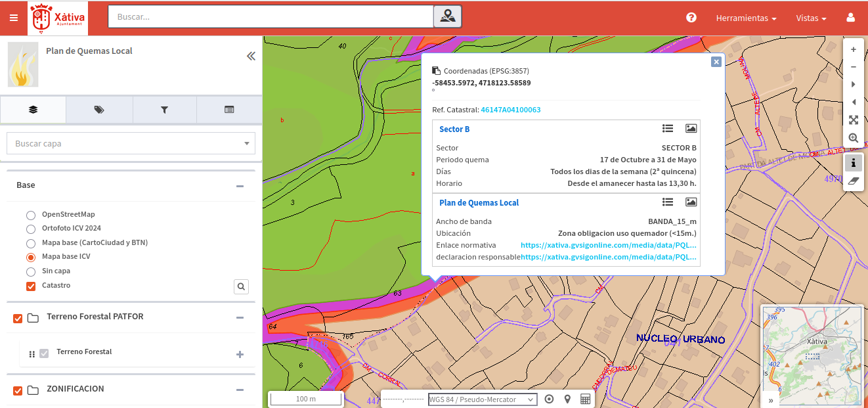The image size is (868, 408).
Task: Click the location search icon beside search box
Action: [x=448, y=16]
